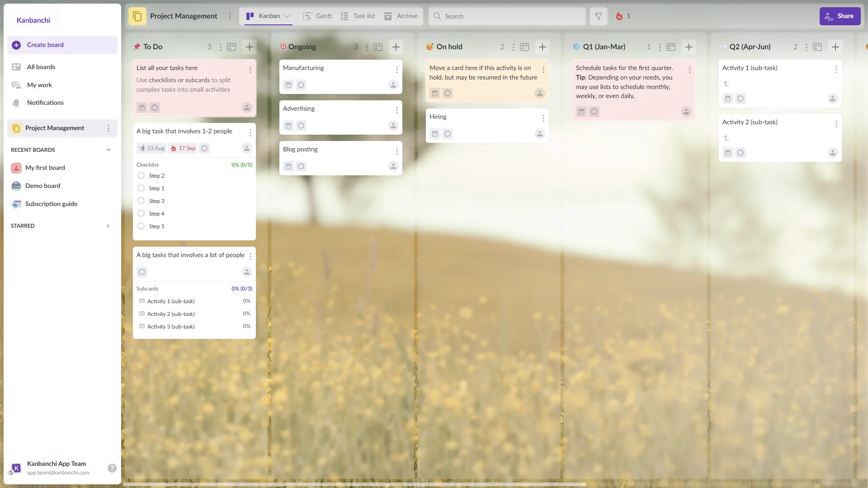Open help question mark icon

112,468
